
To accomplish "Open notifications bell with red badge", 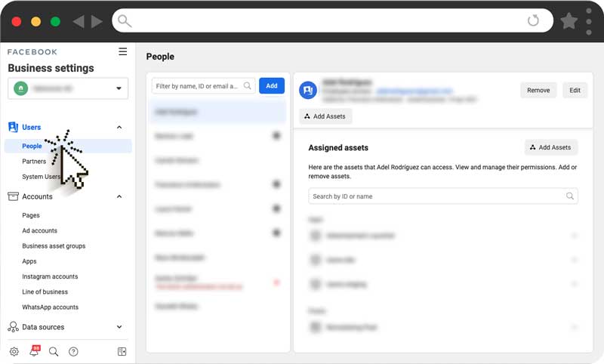I will coord(34,351).
